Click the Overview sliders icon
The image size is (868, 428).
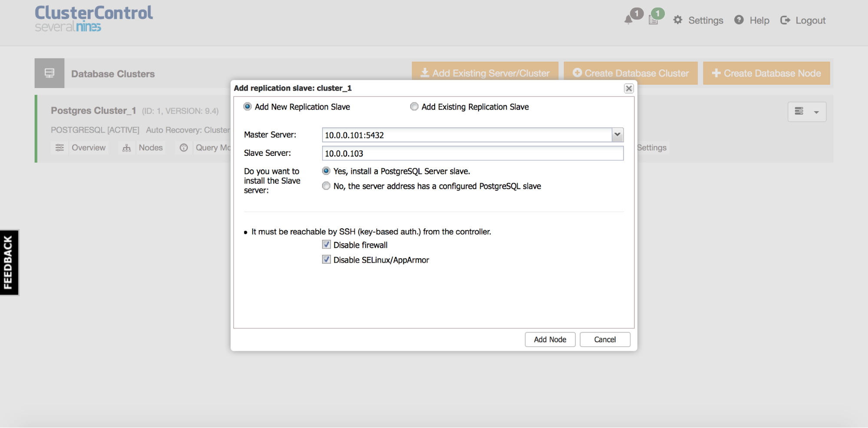[x=60, y=148]
